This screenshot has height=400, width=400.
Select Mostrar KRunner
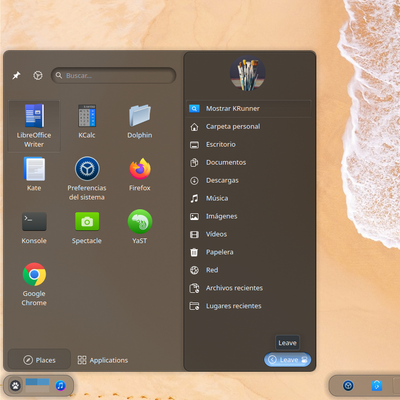coord(249,108)
